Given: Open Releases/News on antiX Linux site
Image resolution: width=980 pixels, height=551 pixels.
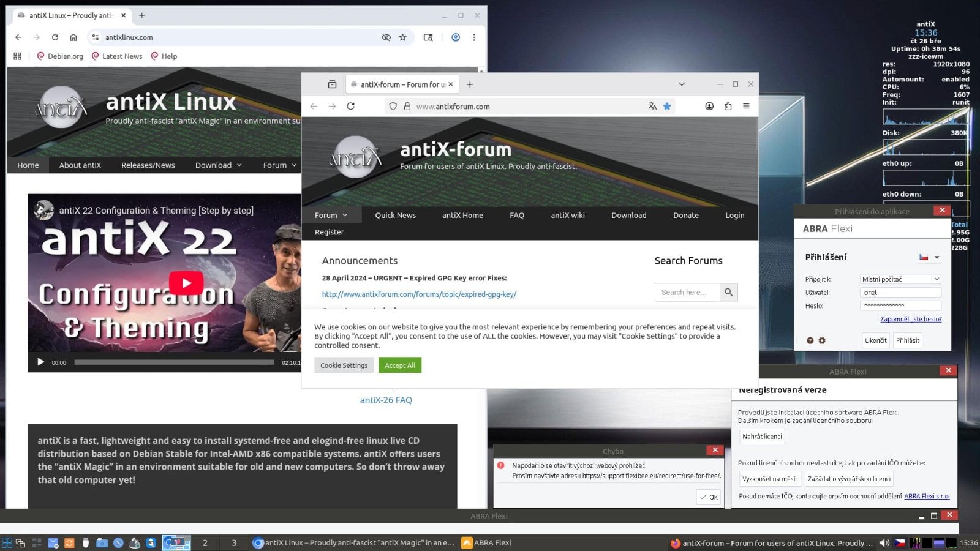Looking at the screenshot, I should (148, 165).
